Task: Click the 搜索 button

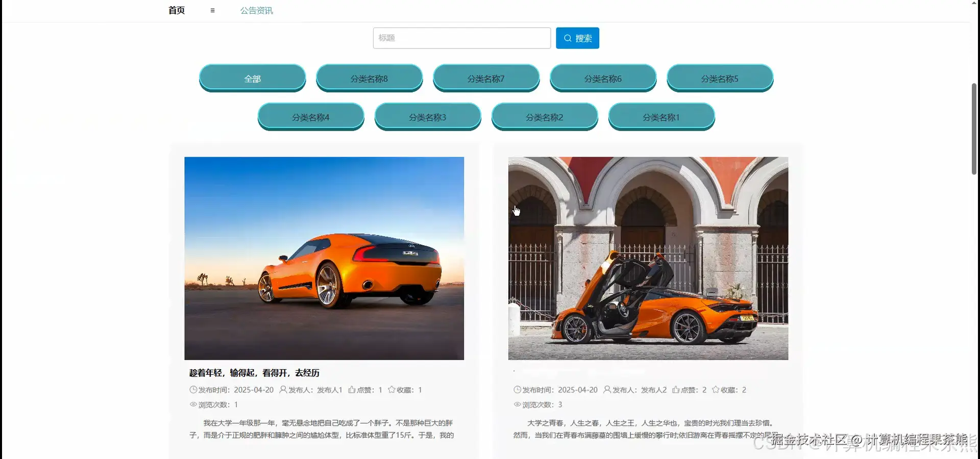Action: (x=577, y=38)
